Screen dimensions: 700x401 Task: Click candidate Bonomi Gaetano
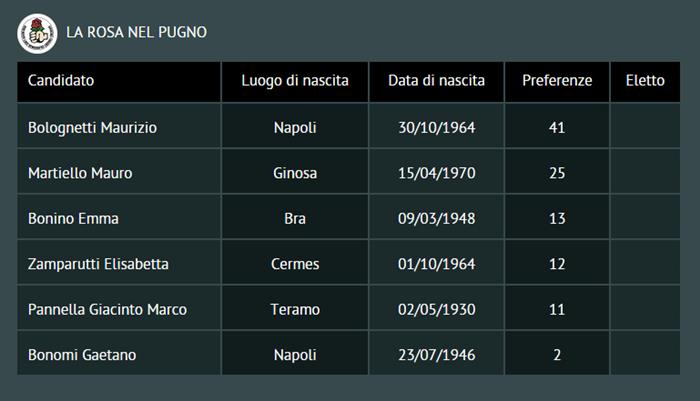(82, 355)
